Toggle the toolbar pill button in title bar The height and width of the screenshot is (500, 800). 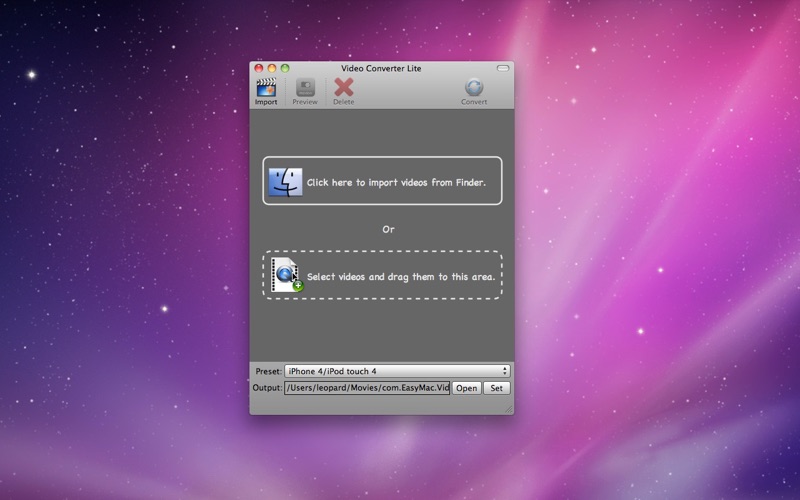503,68
